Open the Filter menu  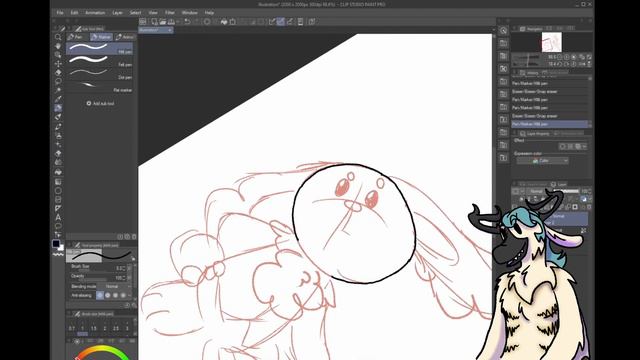(x=170, y=13)
